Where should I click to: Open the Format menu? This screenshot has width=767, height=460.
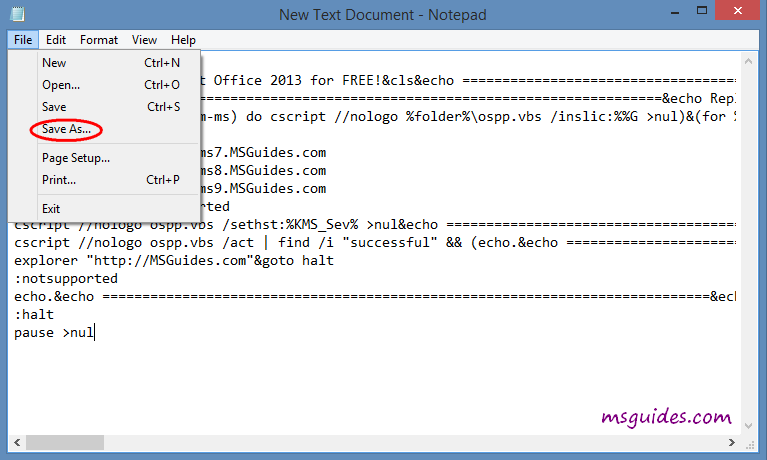(x=99, y=40)
